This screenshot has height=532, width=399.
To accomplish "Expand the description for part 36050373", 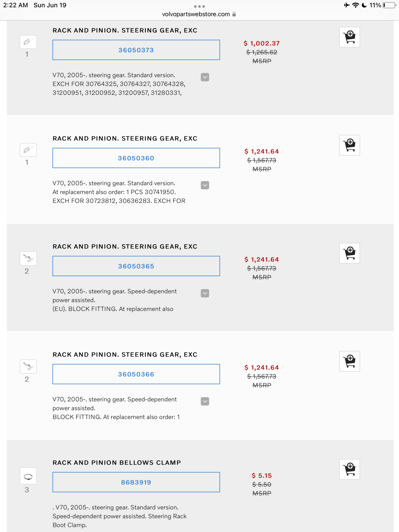I will (x=205, y=77).
